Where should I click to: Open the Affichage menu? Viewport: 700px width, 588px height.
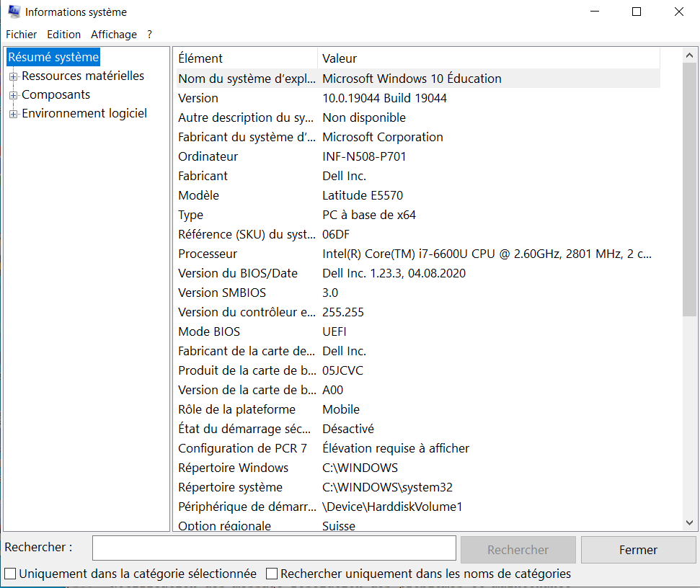click(x=114, y=35)
